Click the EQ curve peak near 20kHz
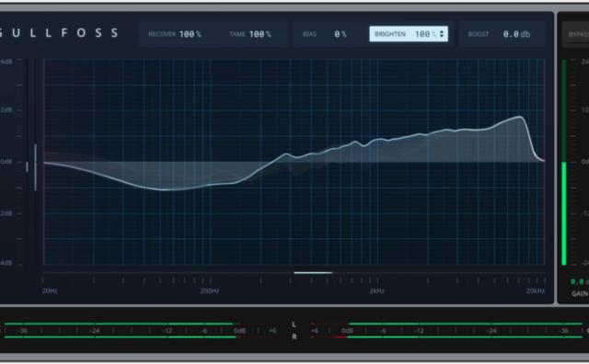 [520, 117]
